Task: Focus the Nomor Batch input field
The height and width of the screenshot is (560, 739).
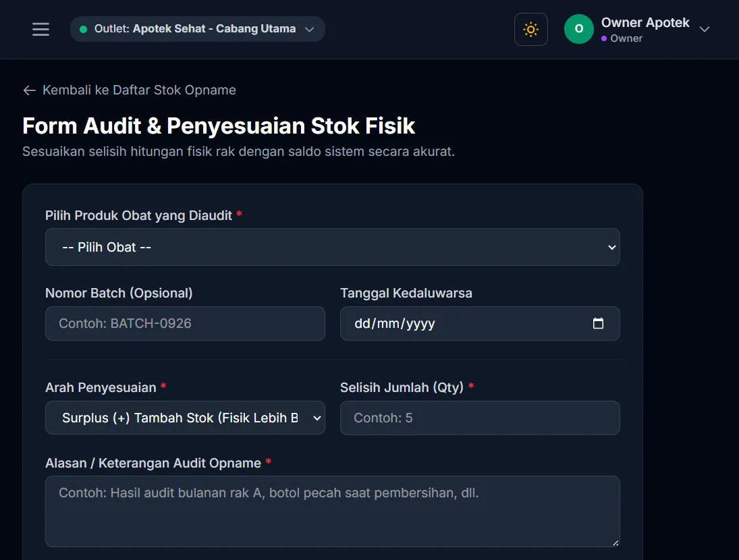Action: point(185,324)
